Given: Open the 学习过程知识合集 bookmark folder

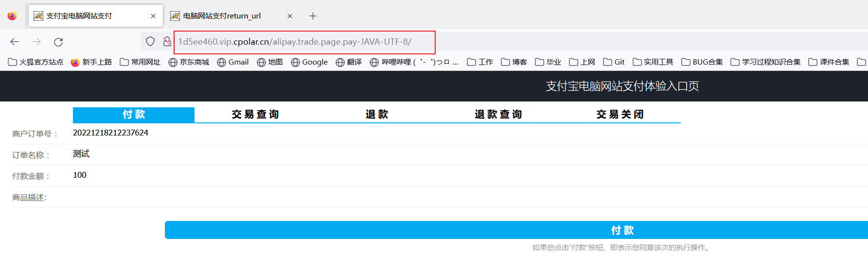Looking at the screenshot, I should (x=765, y=62).
